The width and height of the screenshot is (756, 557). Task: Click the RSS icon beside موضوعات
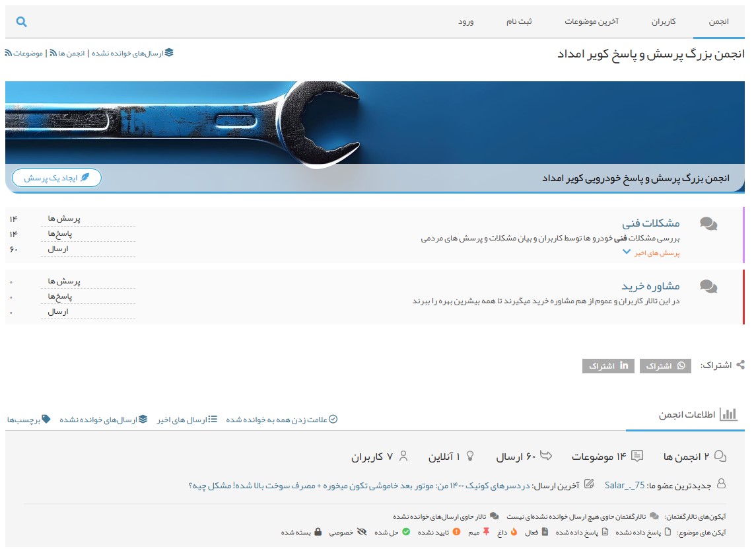(8, 53)
